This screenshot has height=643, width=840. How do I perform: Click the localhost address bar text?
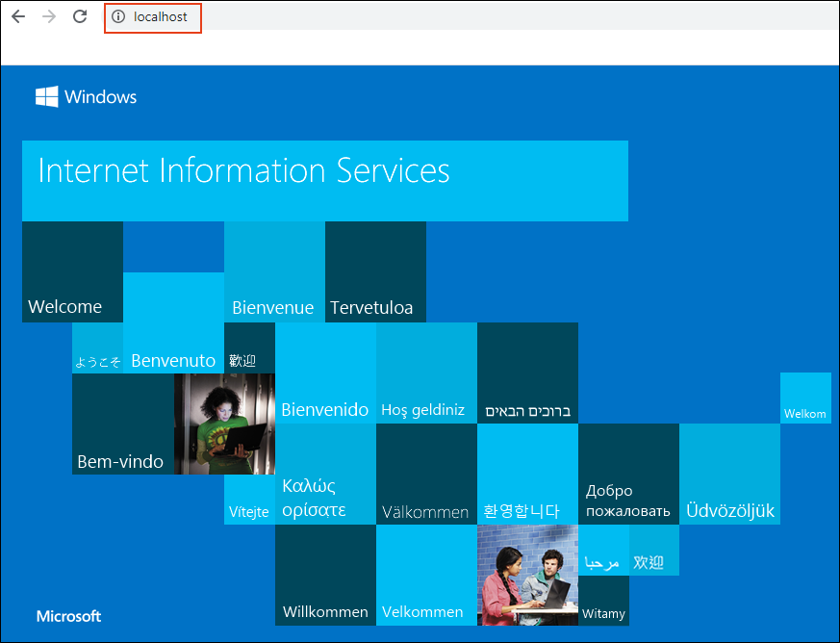point(160,16)
